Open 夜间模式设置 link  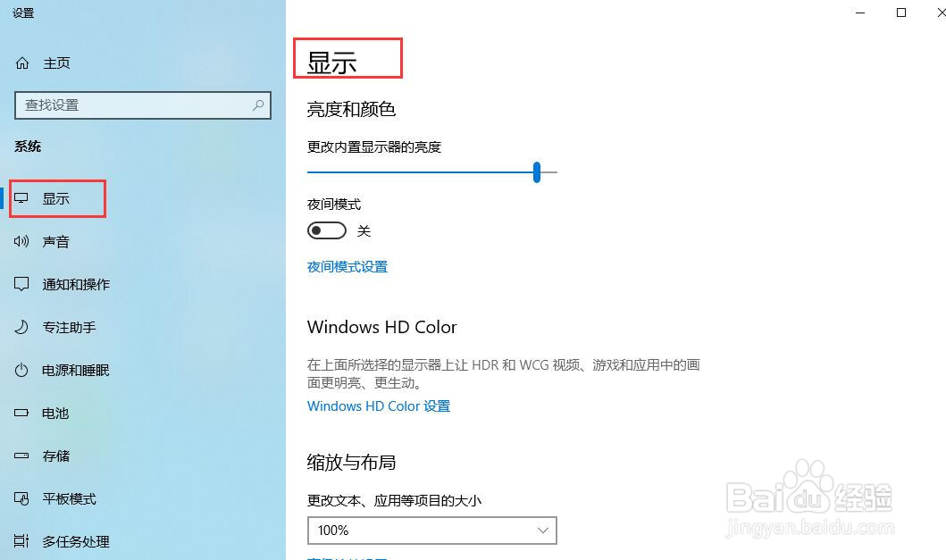pyautogui.click(x=347, y=267)
